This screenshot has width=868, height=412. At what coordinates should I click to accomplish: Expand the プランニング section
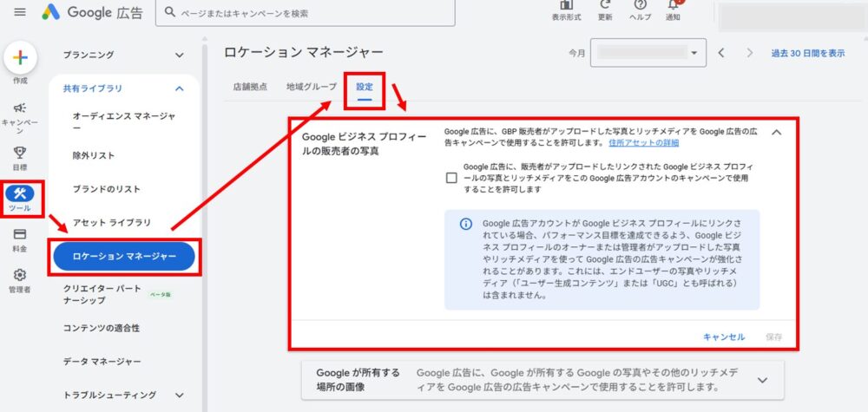point(179,56)
